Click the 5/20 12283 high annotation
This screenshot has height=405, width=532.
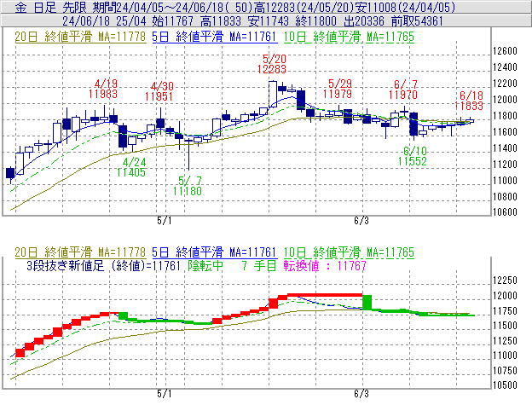pos(272,64)
